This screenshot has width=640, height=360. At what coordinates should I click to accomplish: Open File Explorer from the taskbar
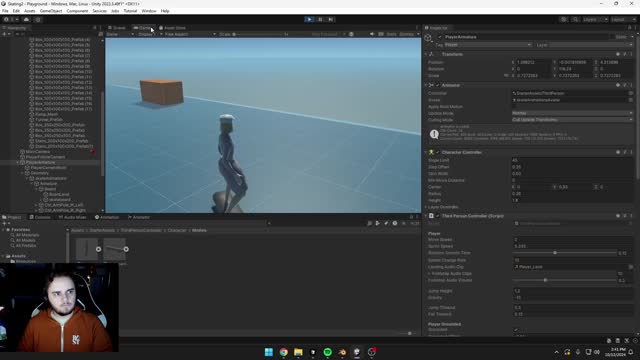pos(298,352)
